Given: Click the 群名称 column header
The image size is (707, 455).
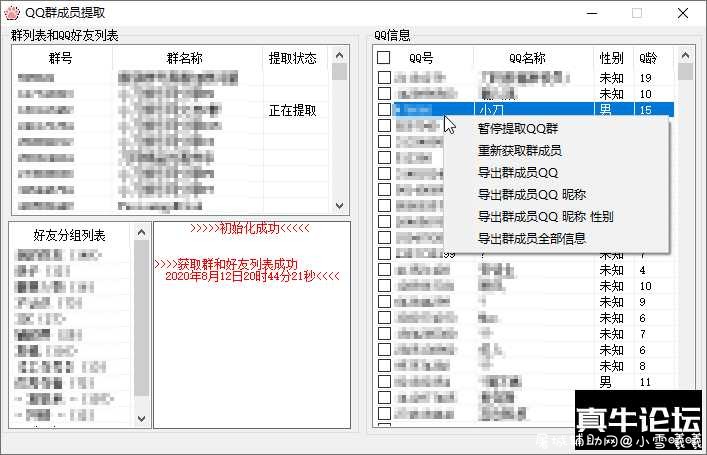Looking at the screenshot, I should [185, 58].
